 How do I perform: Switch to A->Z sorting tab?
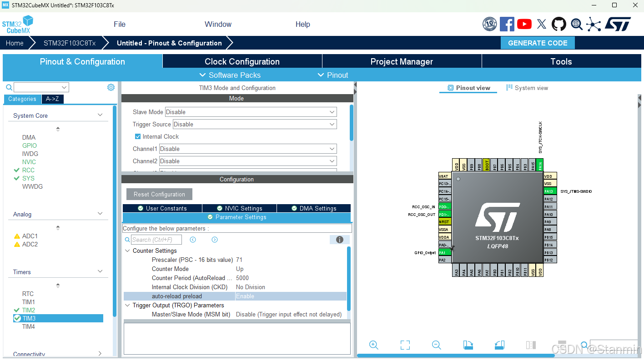52,99
